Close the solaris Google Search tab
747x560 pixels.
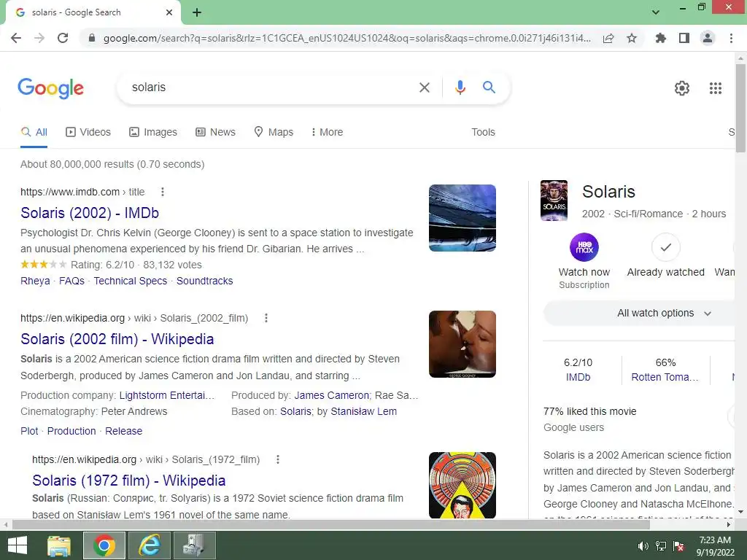169,12
